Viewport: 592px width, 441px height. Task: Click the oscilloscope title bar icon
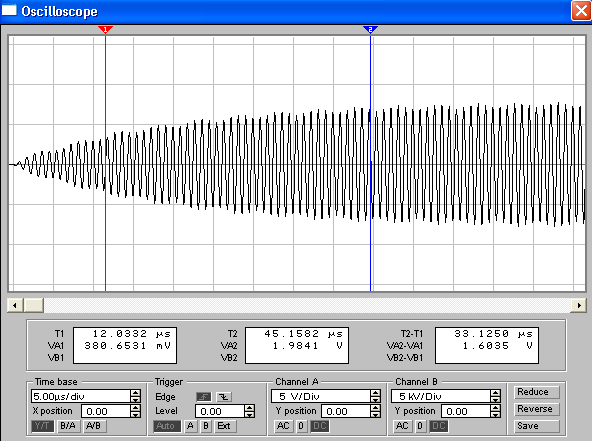tap(9, 10)
